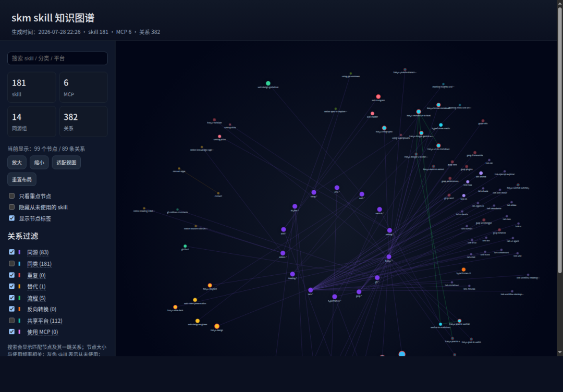
Task: Click the hyperframes-media cyan node
Action: tap(441, 125)
